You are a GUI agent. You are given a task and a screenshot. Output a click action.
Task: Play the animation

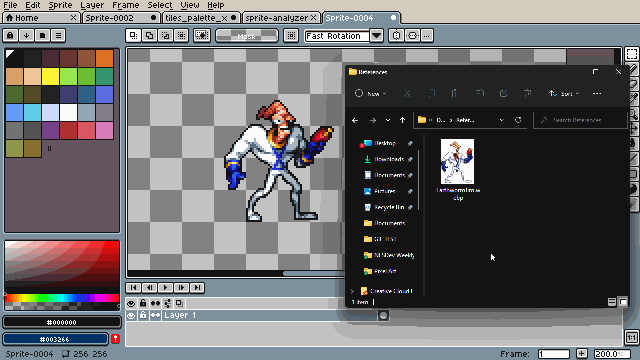[x=165, y=287]
